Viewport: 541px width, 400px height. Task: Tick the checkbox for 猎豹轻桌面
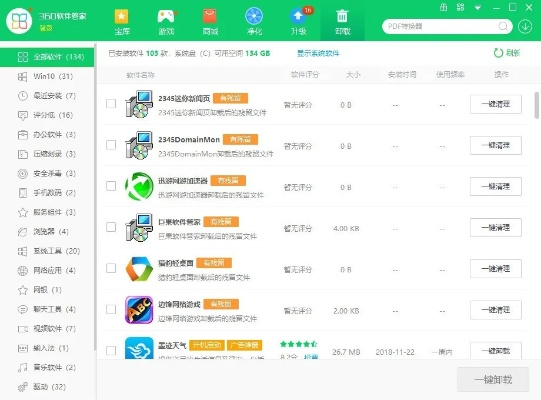111,268
